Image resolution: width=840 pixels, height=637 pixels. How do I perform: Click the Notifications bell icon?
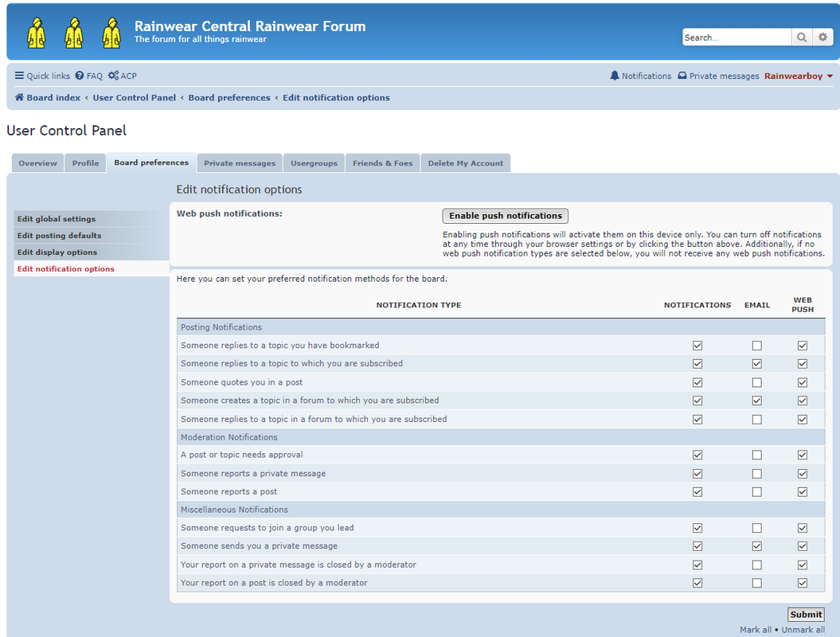click(x=615, y=76)
